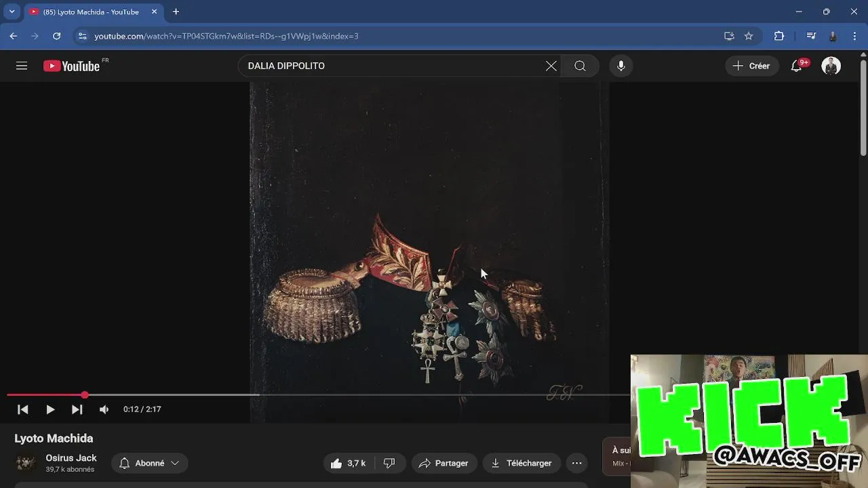Start voice search with microphone
This screenshot has height=488, width=868.
[x=620, y=66]
